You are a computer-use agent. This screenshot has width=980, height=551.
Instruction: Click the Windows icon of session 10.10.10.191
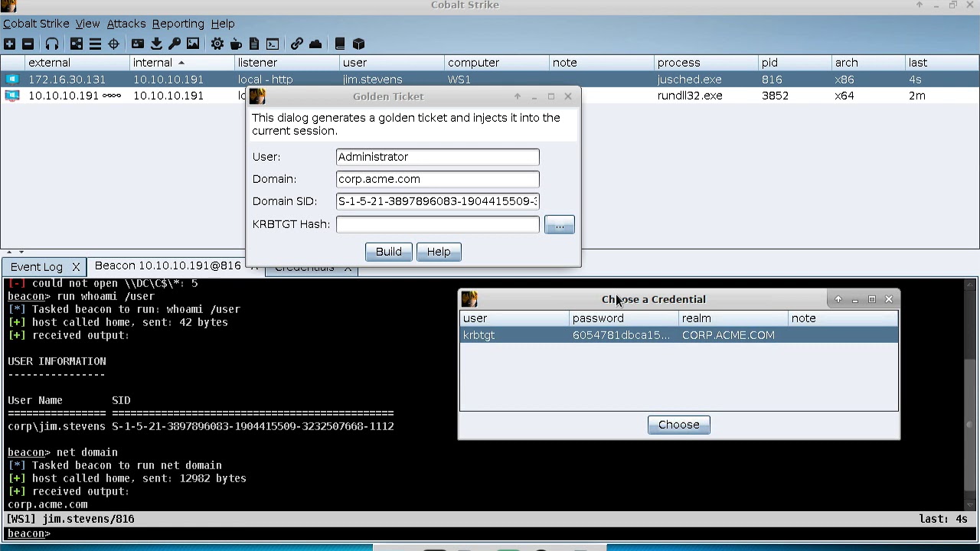point(12,95)
